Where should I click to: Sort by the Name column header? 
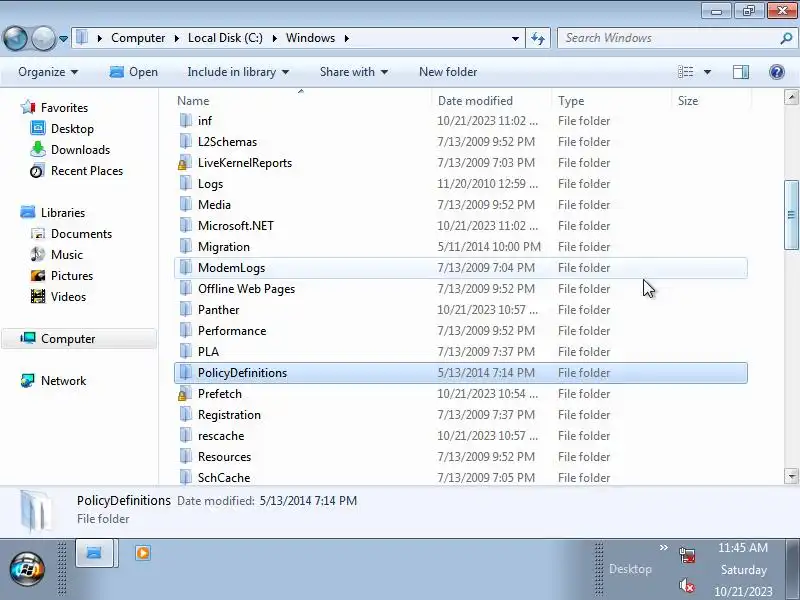click(303, 101)
